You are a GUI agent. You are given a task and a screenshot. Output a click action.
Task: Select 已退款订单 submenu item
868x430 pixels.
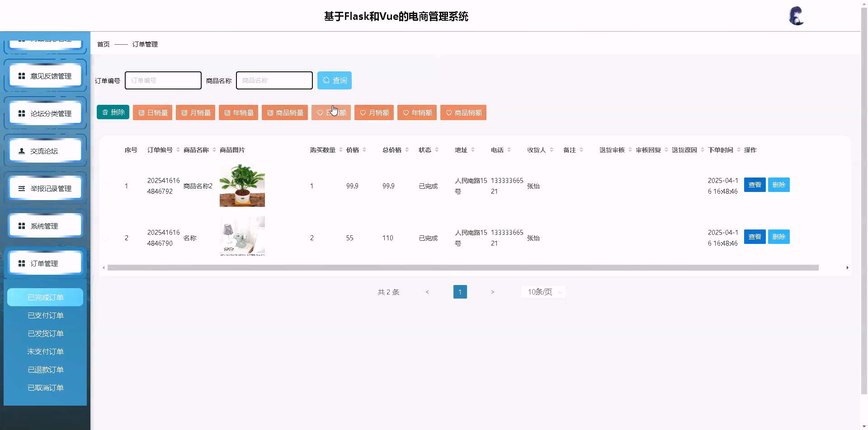(45, 369)
